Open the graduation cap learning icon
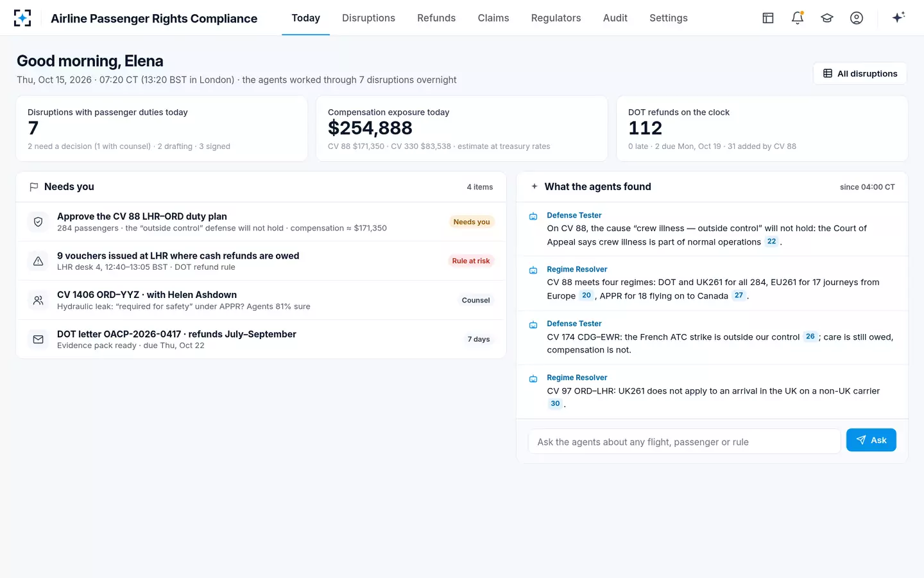 tap(827, 18)
